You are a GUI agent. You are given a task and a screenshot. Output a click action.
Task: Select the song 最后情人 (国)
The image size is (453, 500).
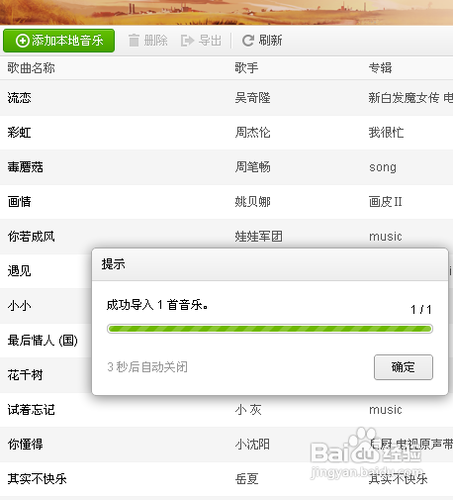coord(42,340)
